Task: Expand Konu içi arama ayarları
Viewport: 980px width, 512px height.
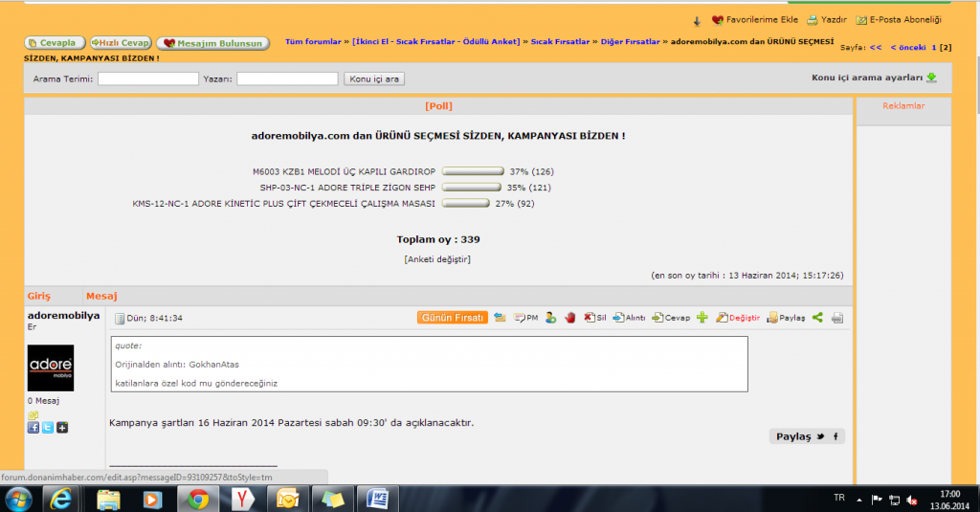Action: tap(874, 78)
